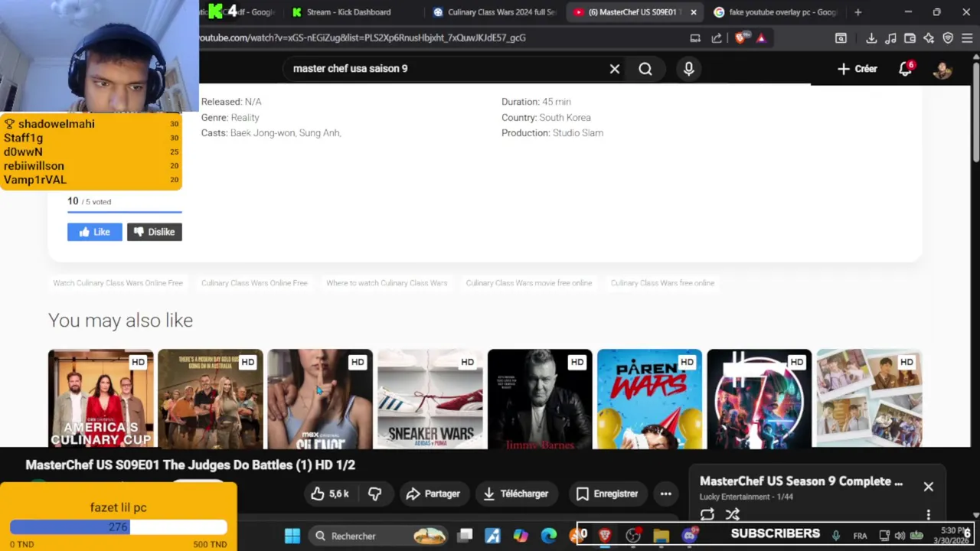Open Windows Start menu
The height and width of the screenshot is (551, 980).
pos(292,536)
